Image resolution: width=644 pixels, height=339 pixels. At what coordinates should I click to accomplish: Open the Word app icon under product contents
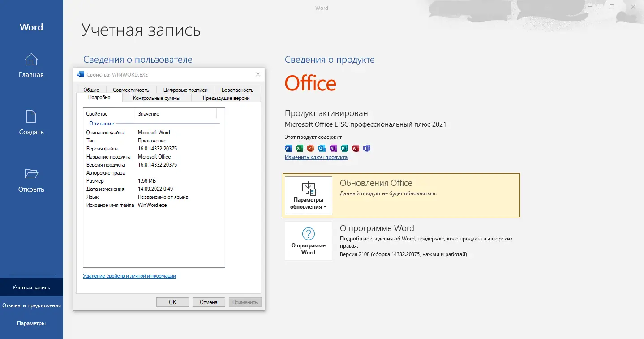pyautogui.click(x=288, y=148)
